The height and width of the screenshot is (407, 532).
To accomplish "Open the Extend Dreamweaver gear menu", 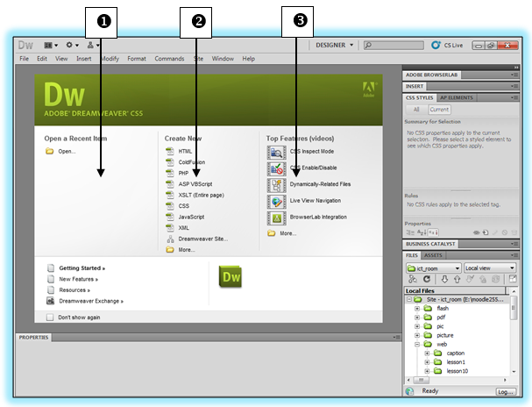I will 72,45.
